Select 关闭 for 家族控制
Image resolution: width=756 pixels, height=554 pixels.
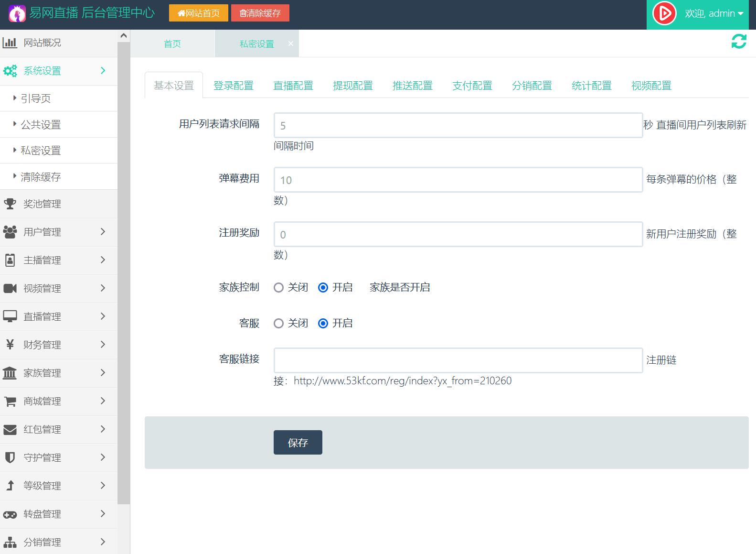(x=278, y=288)
